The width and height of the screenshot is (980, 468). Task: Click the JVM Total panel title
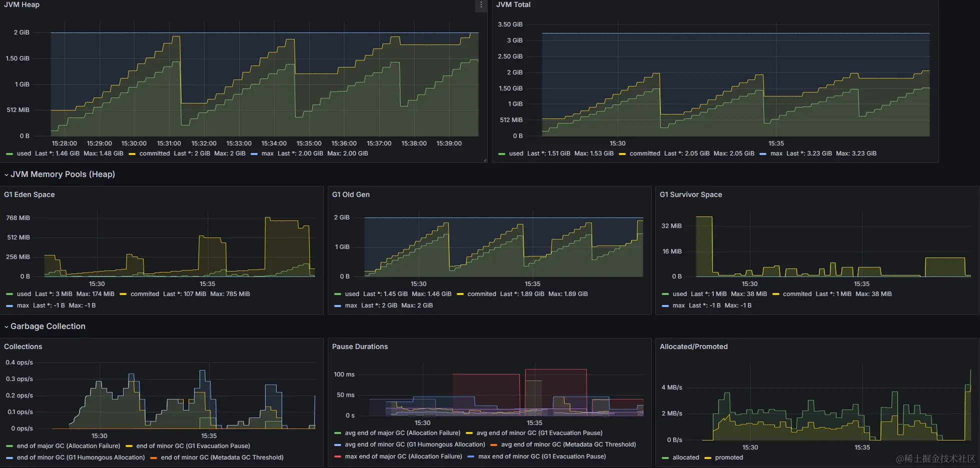click(513, 4)
